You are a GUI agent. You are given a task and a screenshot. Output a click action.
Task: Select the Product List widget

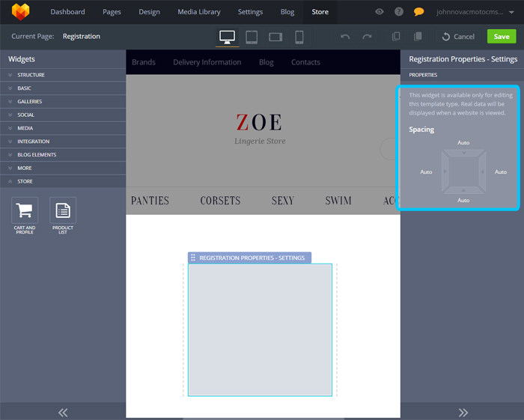(63, 216)
